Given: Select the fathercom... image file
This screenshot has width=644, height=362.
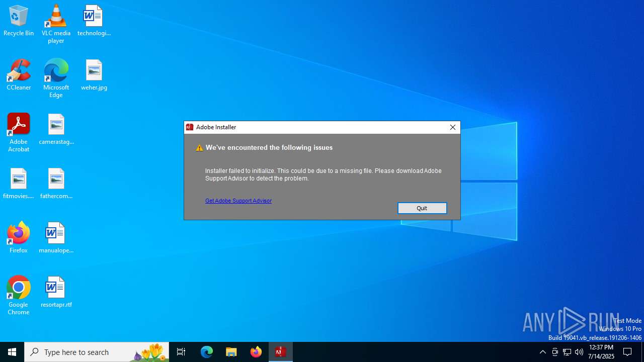Looking at the screenshot, I should [56, 184].
